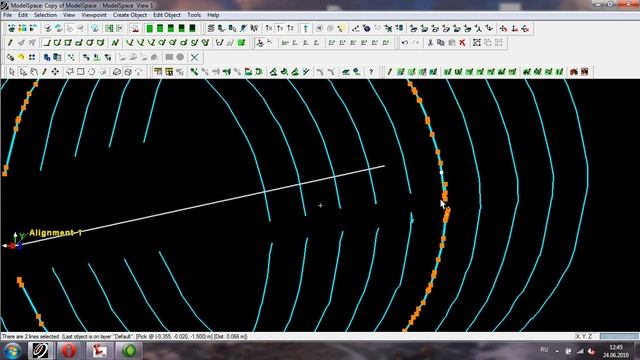
Task: Click the blue-green X icon in third toolbar row
Action: (195, 58)
